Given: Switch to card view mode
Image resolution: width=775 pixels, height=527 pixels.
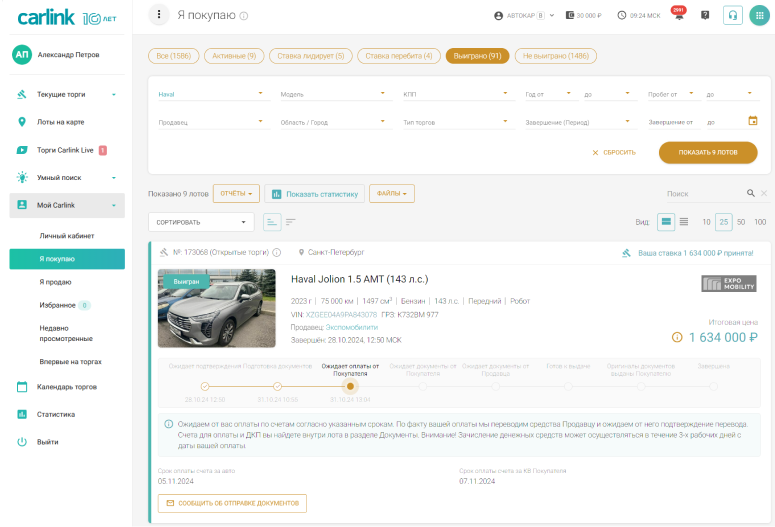Looking at the screenshot, I should point(666,222).
